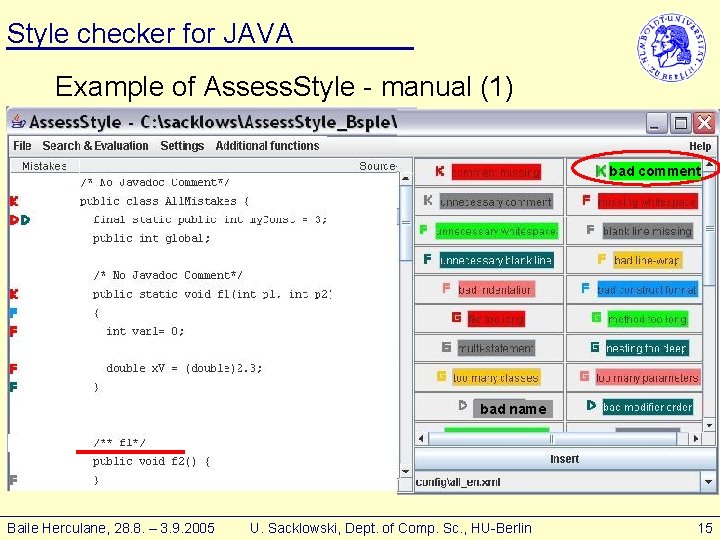Select the 'too many parameters' mistake button
720x540 pixels.
(635, 377)
